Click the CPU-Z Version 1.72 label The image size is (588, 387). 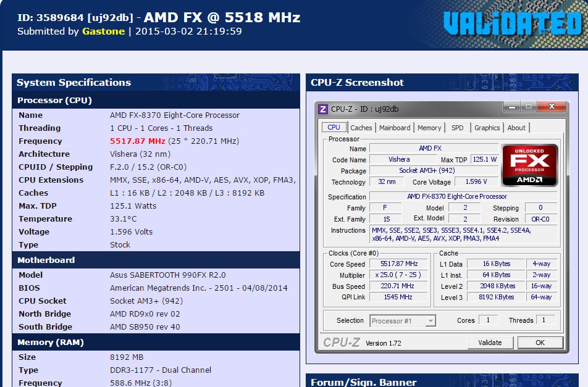click(383, 343)
